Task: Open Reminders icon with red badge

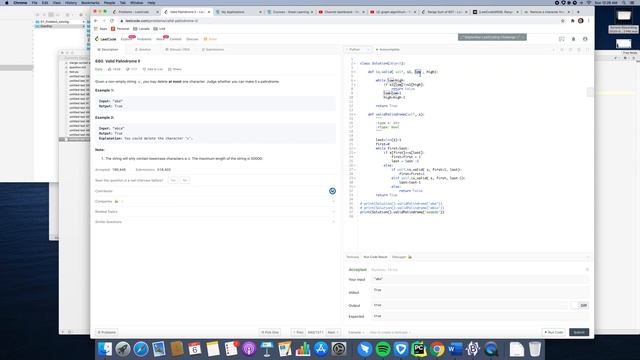Action: coord(231,349)
